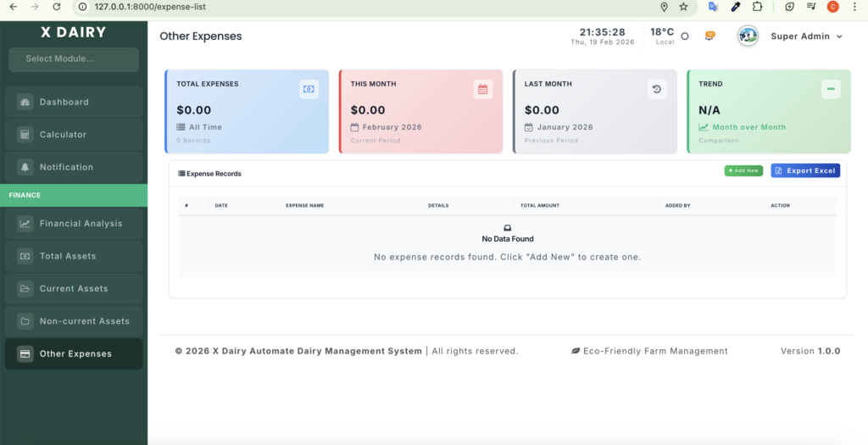Open Calculator from the sidebar

(x=74, y=135)
